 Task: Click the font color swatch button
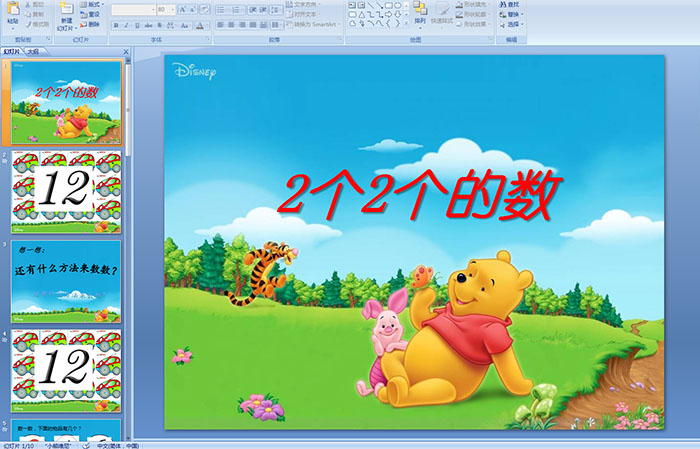(202, 24)
